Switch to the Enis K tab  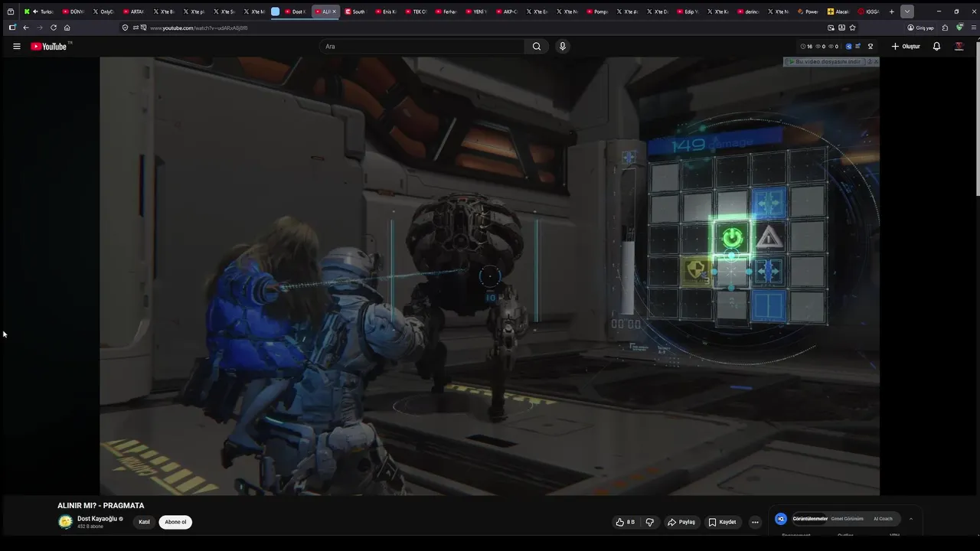click(386, 11)
